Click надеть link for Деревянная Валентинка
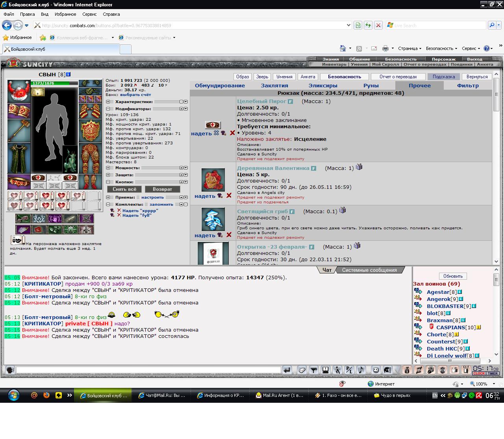Screen dimensions: 504x439 [x=205, y=196]
